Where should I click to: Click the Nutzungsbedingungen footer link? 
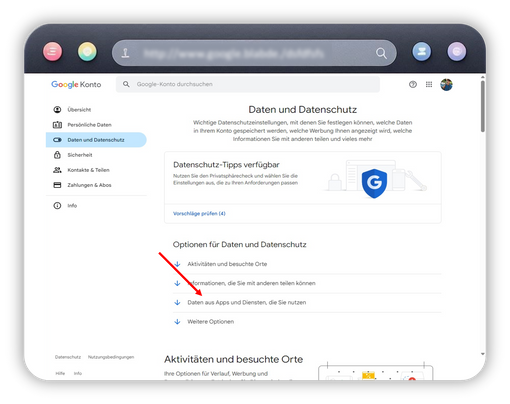coord(111,357)
